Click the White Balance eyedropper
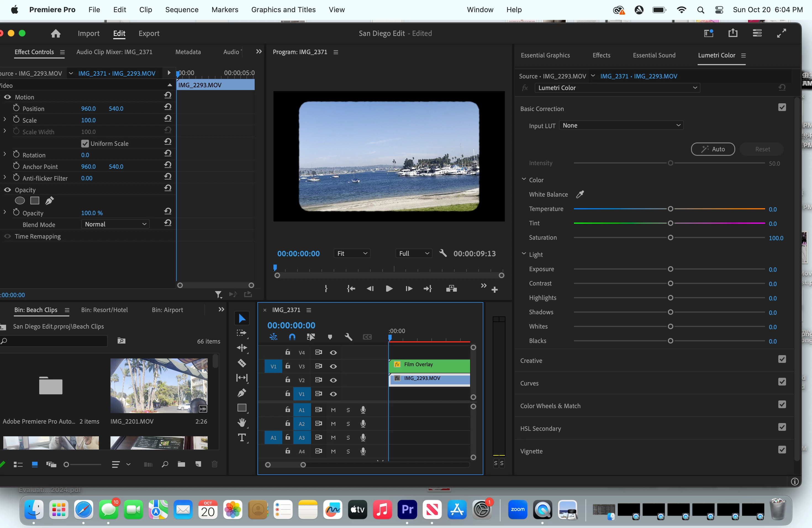The image size is (812, 528). coord(580,194)
